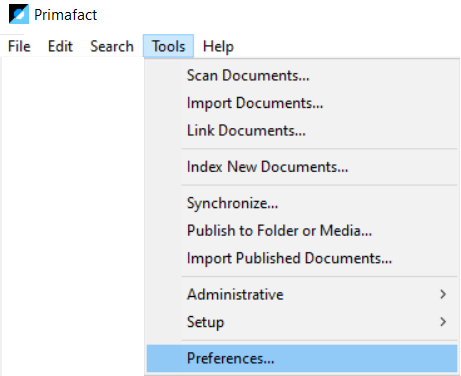Select Import Published Documents... entry
Image resolution: width=461 pixels, height=376 pixels.
[302, 258]
